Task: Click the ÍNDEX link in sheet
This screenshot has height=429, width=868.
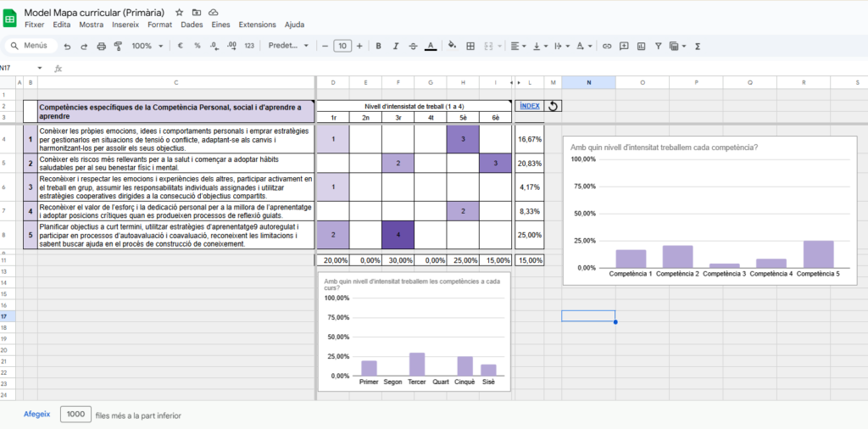Action: [x=528, y=106]
